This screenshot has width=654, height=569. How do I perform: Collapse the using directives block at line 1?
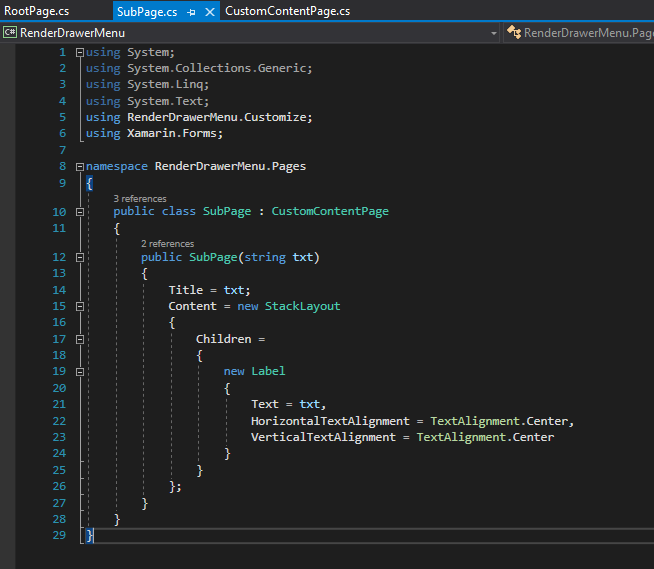click(80, 53)
